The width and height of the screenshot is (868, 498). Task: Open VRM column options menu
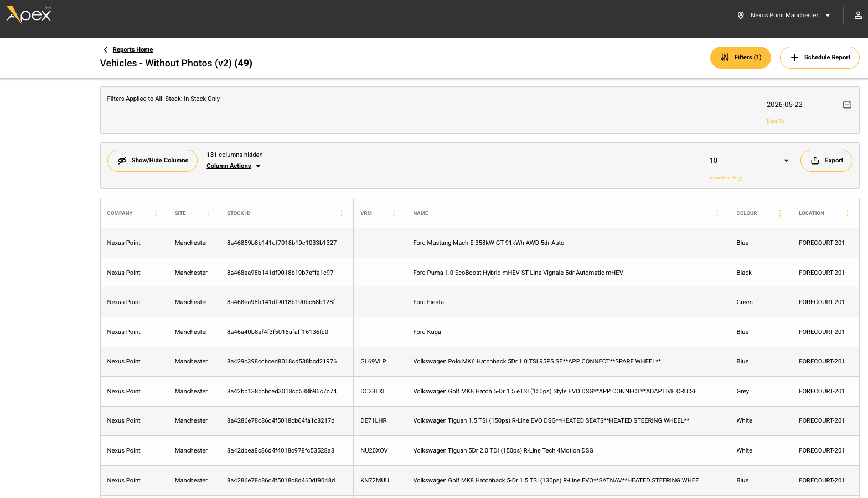coord(394,213)
